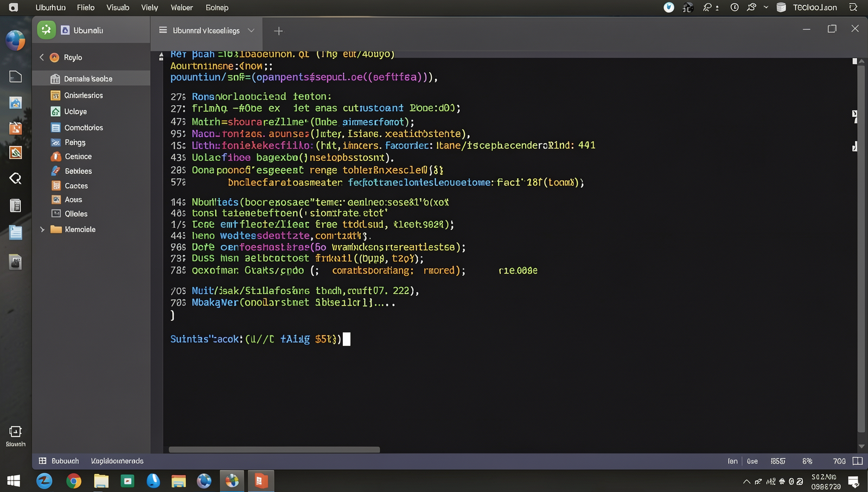This screenshot has width=868, height=492.
Task: Open the Firefox icon in the left dock
Action: pyautogui.click(x=15, y=41)
